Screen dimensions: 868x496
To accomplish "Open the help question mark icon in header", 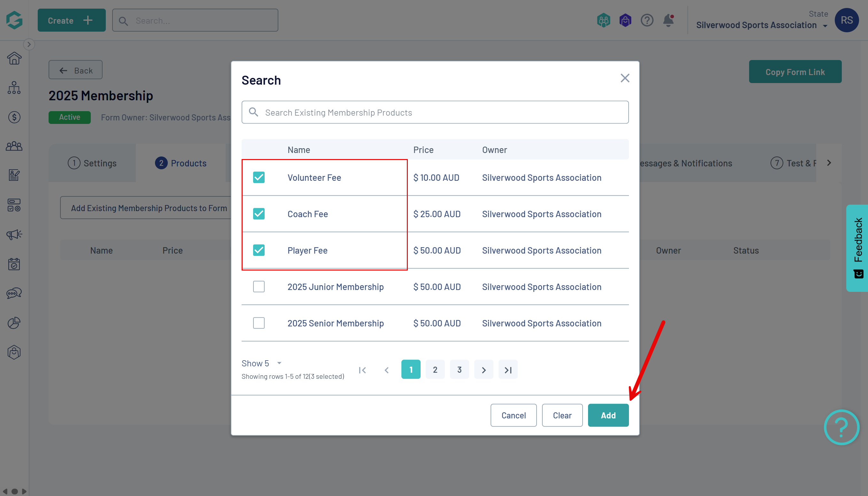I will click(x=647, y=20).
